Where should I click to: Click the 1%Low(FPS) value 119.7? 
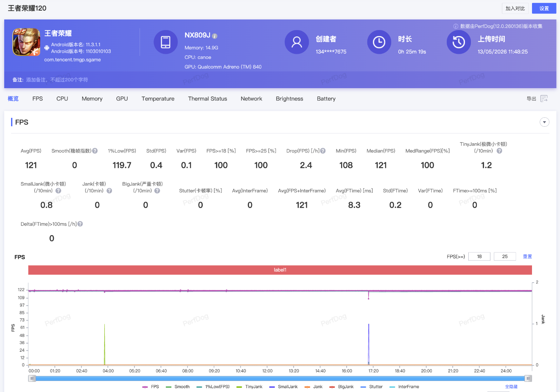[122, 165]
